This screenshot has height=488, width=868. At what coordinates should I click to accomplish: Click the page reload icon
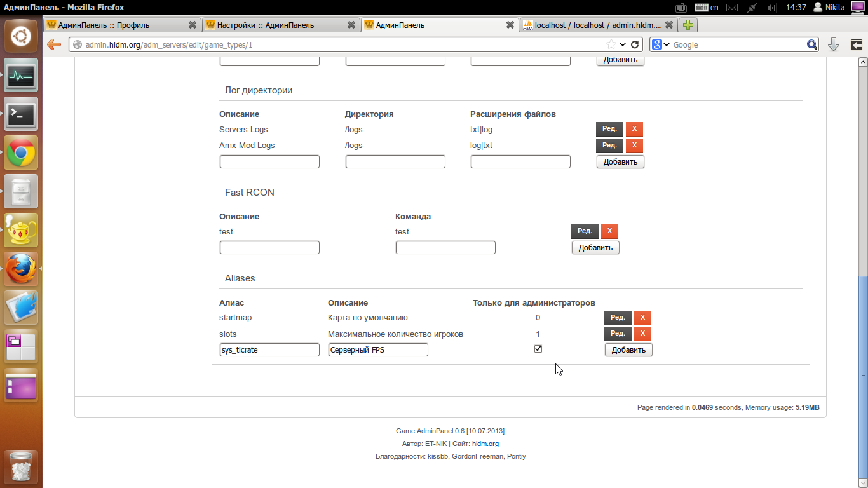click(x=635, y=44)
